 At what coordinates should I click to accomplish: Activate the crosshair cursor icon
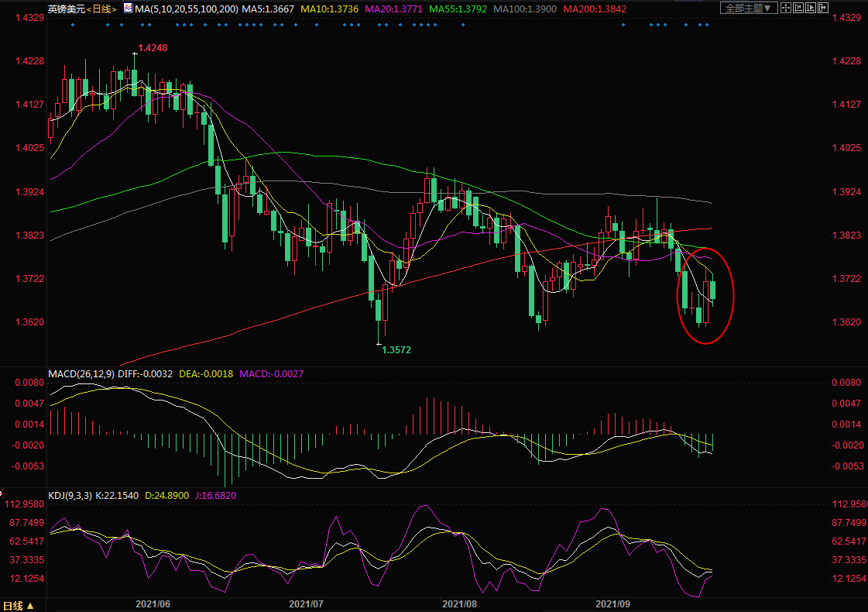[x=785, y=9]
